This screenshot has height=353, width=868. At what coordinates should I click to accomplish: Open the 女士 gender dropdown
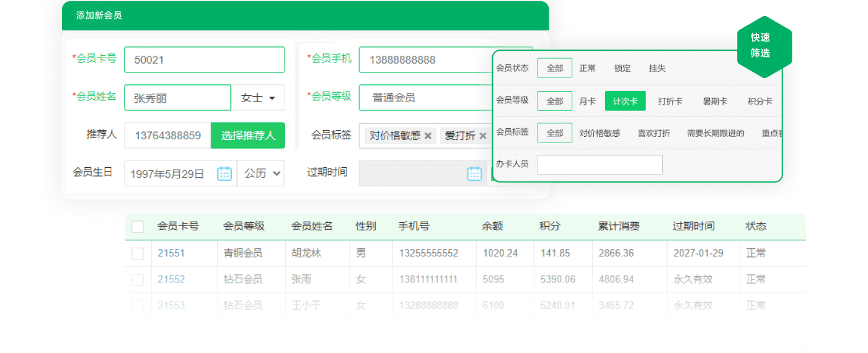(x=259, y=98)
